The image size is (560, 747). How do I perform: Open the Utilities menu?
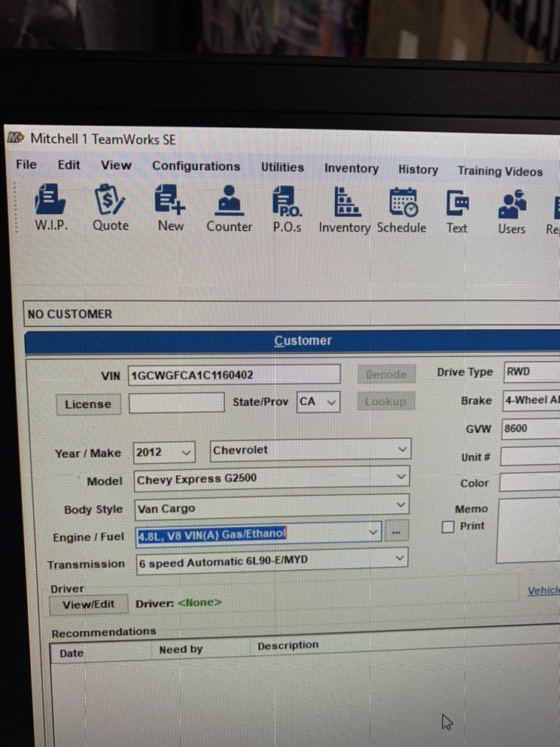[x=282, y=168]
